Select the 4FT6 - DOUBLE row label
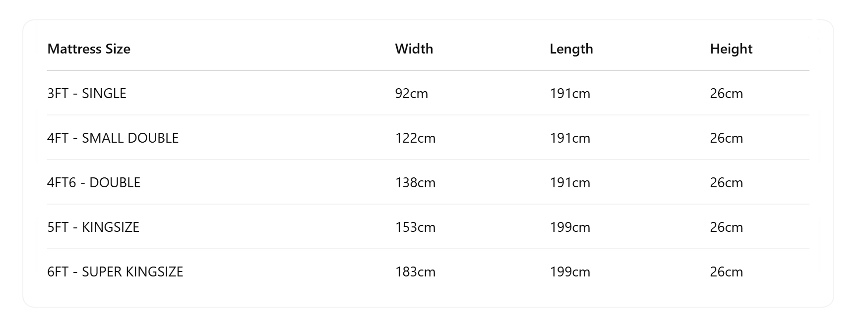The height and width of the screenshot is (326, 868). pyautogui.click(x=94, y=182)
